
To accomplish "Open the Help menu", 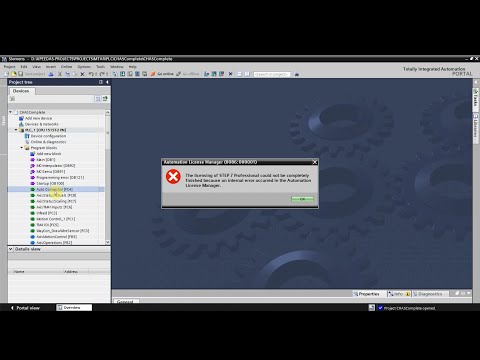I will 132,67.
